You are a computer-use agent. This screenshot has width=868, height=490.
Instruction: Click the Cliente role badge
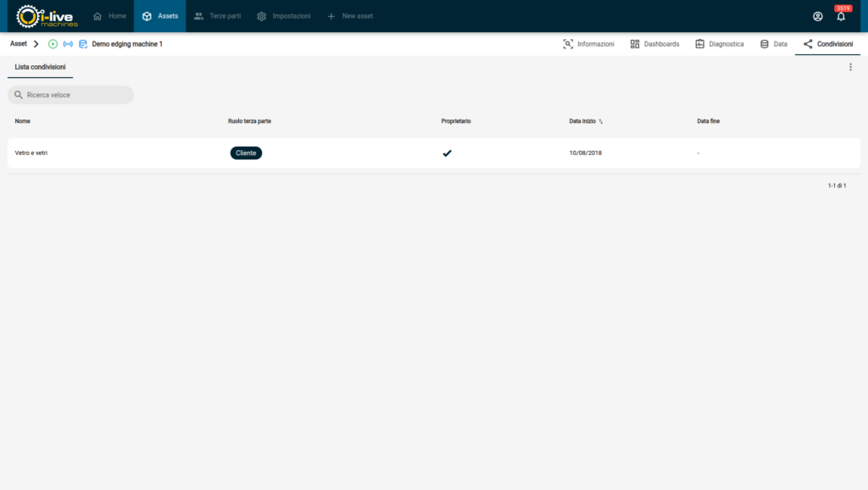pyautogui.click(x=246, y=153)
